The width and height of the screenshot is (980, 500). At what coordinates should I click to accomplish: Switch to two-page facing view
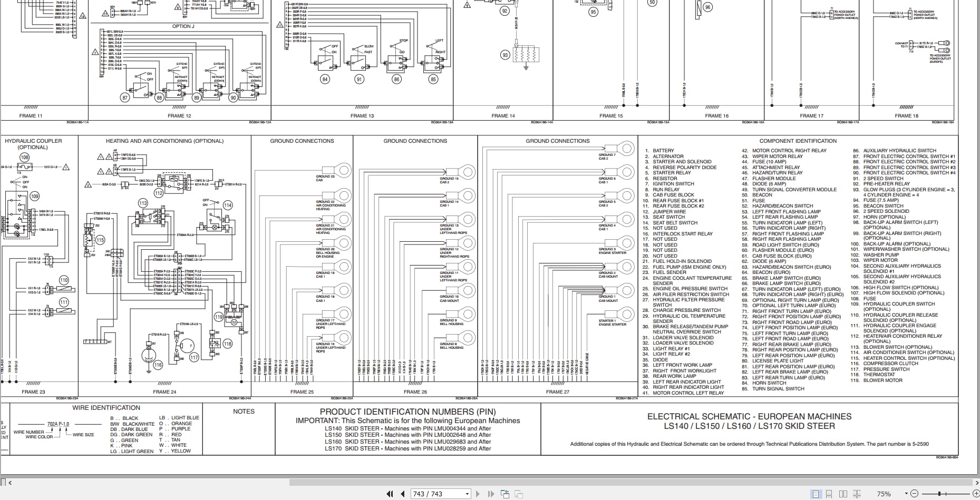(x=843, y=494)
